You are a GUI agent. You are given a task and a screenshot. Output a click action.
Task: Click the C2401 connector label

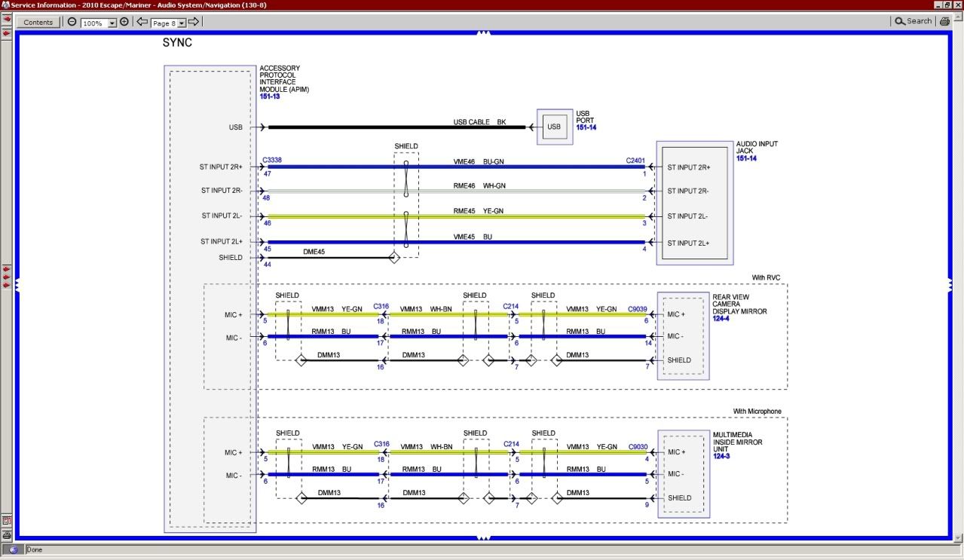635,161
